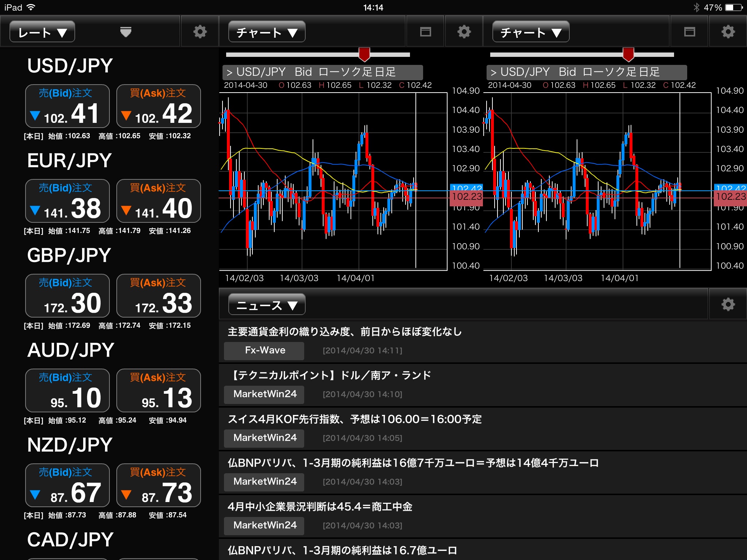Tap EUR/JPY 高値 :141.79 text

click(119, 231)
